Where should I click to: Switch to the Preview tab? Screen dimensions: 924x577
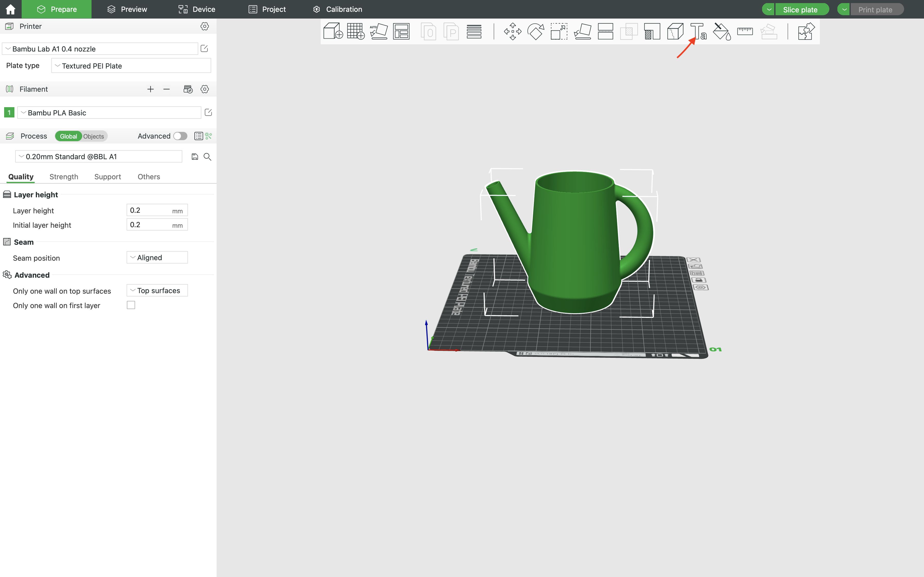click(127, 9)
